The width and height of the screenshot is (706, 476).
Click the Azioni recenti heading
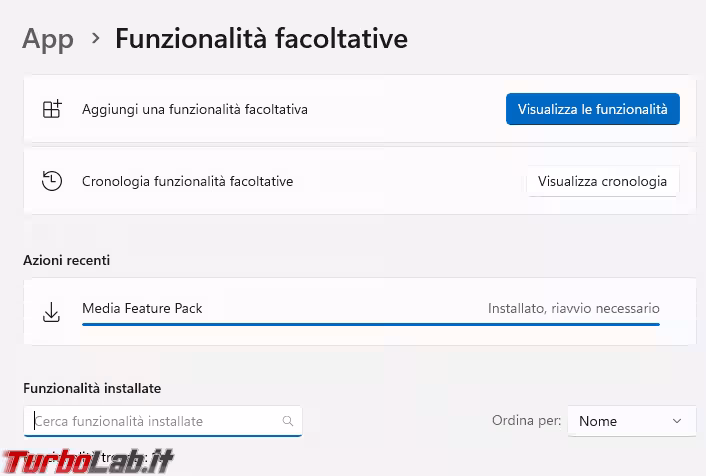tap(67, 260)
